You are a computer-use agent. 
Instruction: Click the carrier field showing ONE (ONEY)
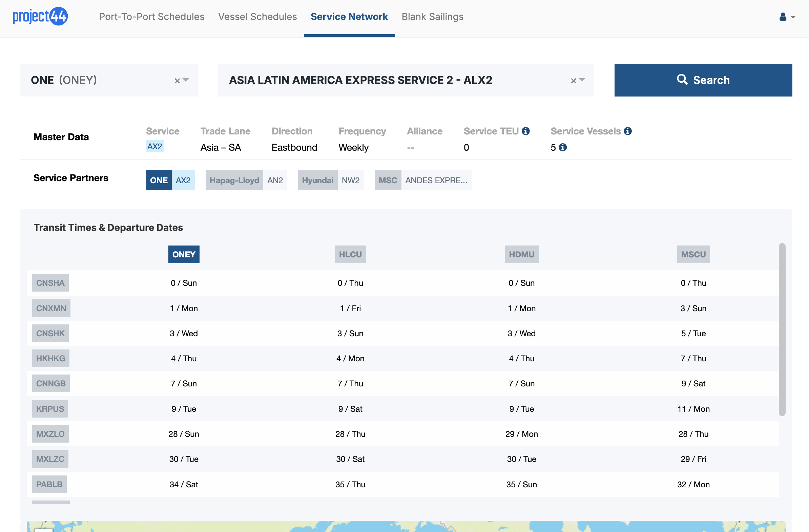(x=109, y=80)
